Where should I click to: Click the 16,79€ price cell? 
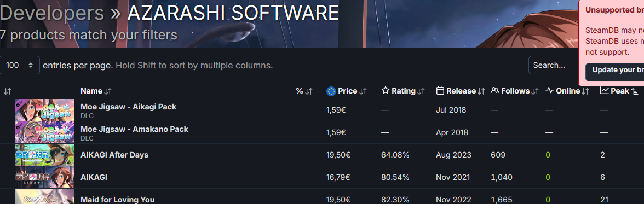click(338, 177)
